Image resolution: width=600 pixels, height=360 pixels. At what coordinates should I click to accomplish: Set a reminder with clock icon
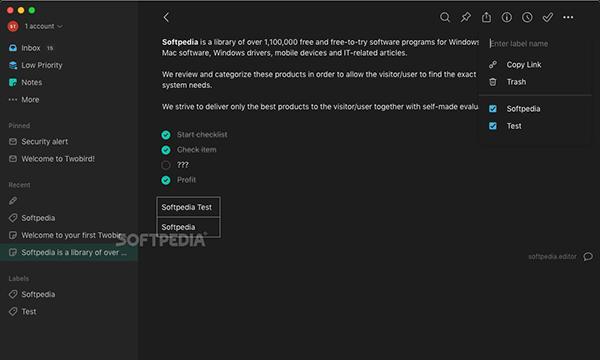[527, 17]
